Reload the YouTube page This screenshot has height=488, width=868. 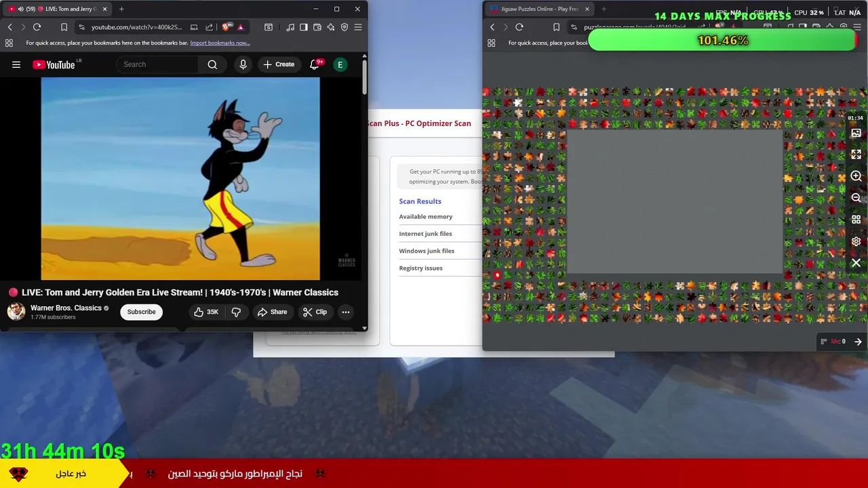point(37,27)
